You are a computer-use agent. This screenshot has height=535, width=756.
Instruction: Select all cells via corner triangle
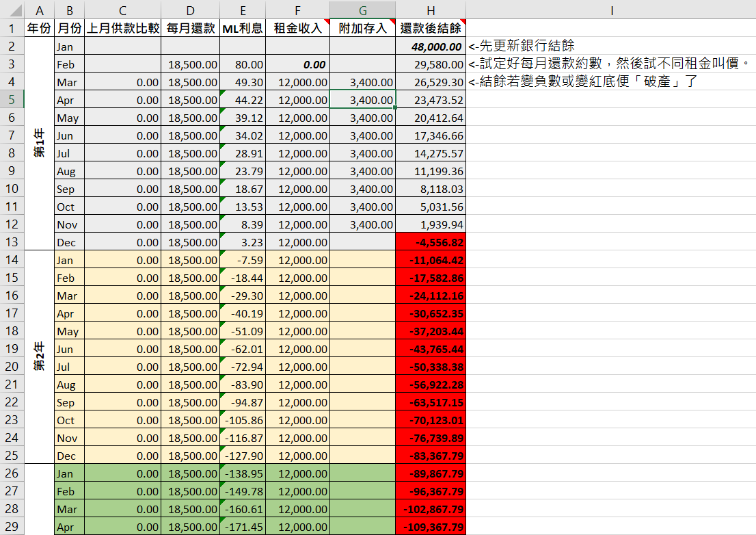12,10
